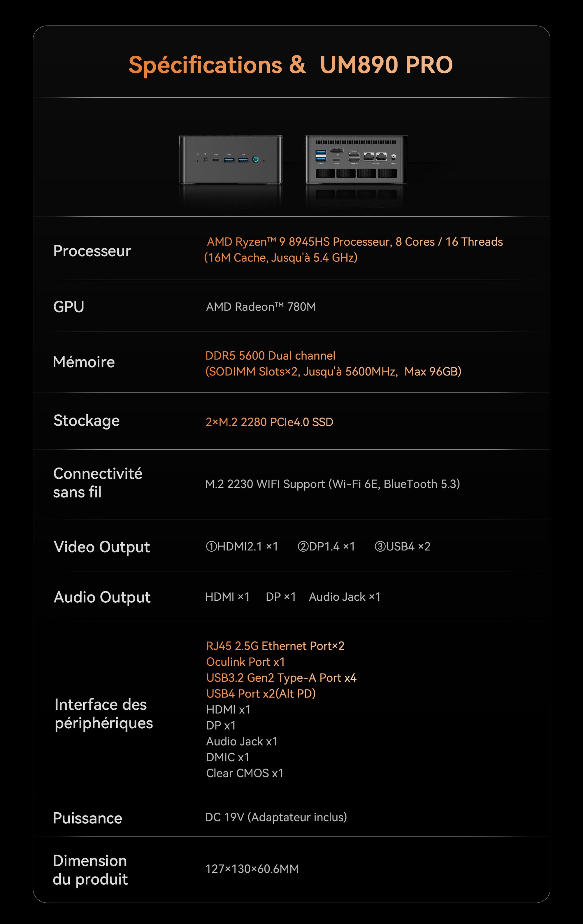Click the front audio jack port
The width and height of the screenshot is (583, 924).
point(205,159)
